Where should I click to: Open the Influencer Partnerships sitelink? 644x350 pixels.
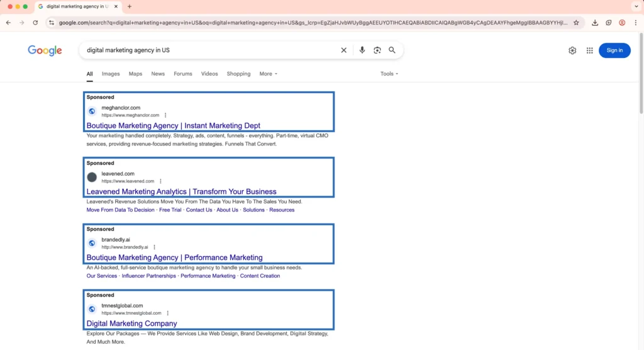click(x=148, y=276)
